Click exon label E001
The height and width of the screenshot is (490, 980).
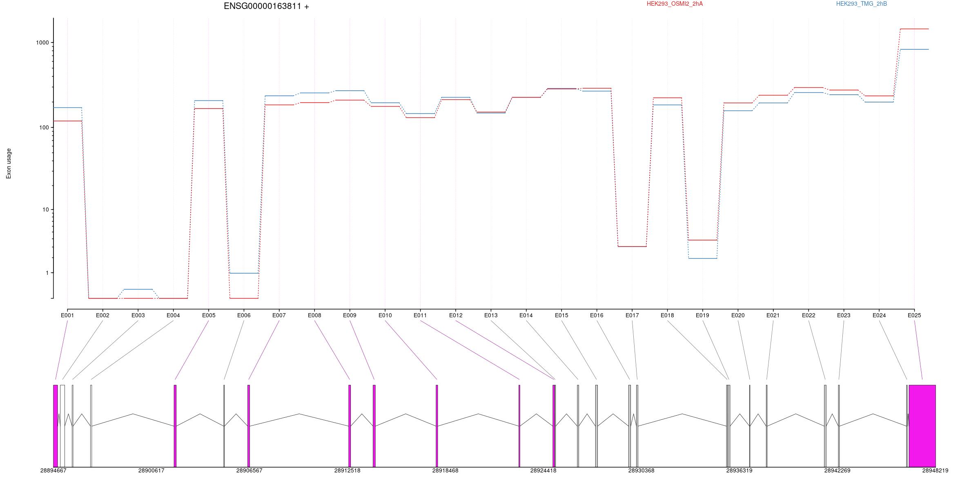[67, 316]
